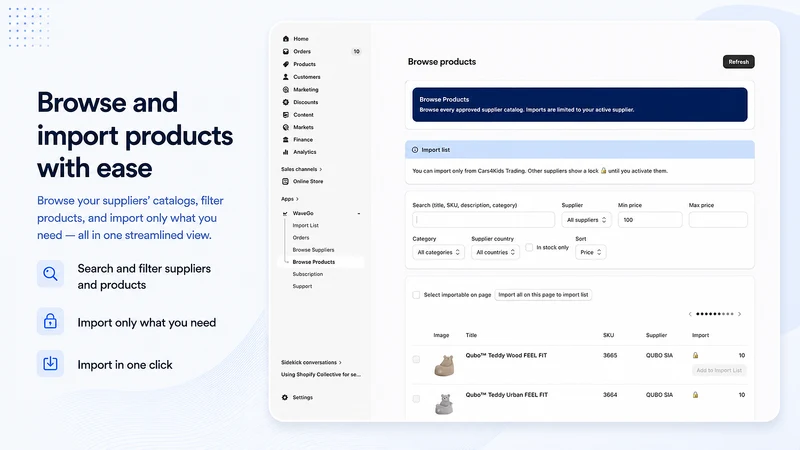The width and height of the screenshot is (800, 450).
Task: Open Browse Suppliers under WaveGo
Action: [313, 250]
